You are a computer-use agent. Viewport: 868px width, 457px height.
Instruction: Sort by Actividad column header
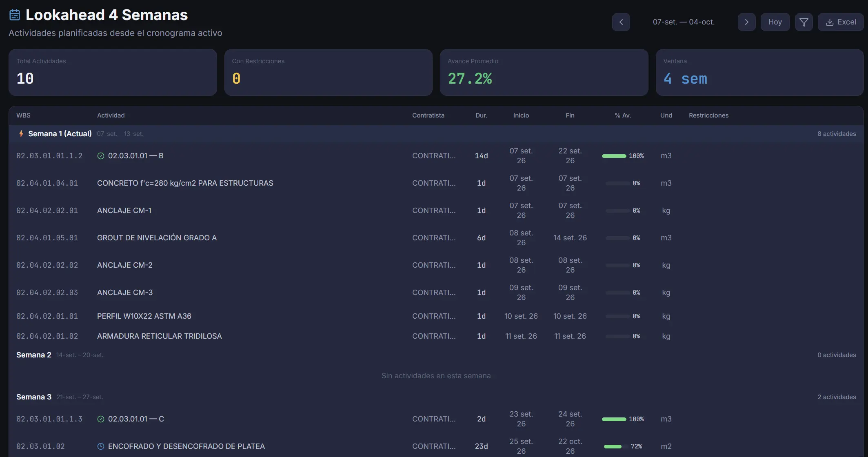point(111,115)
